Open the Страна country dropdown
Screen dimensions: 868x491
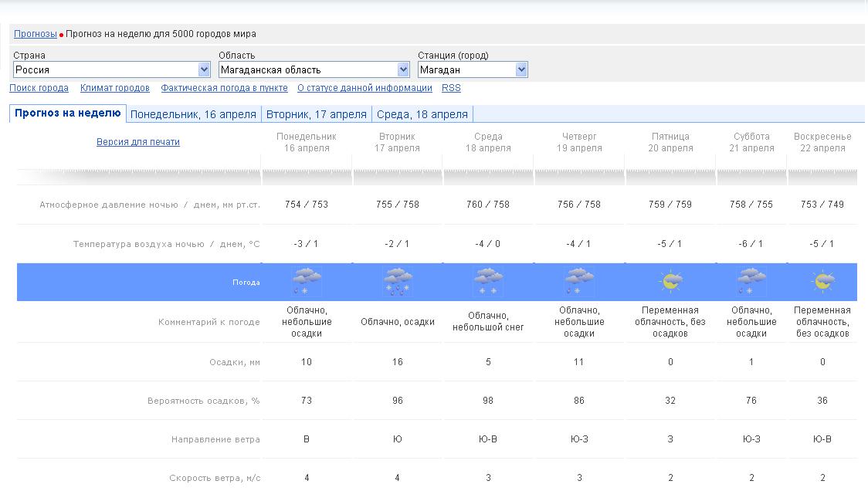(111, 69)
